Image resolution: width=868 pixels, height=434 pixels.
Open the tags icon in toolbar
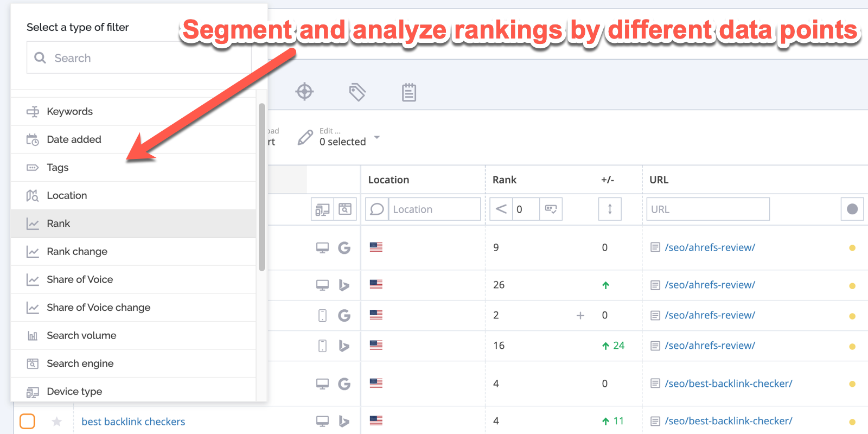tap(357, 92)
